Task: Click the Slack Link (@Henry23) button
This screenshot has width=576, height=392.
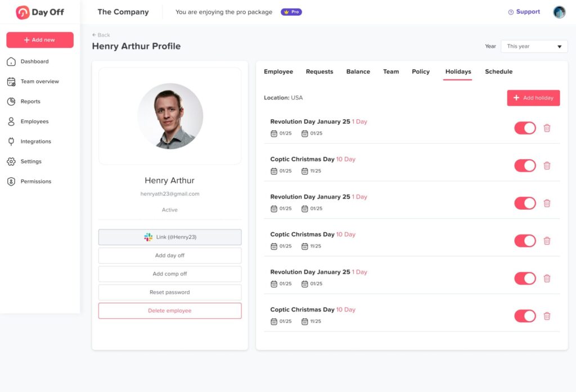Action: click(170, 237)
